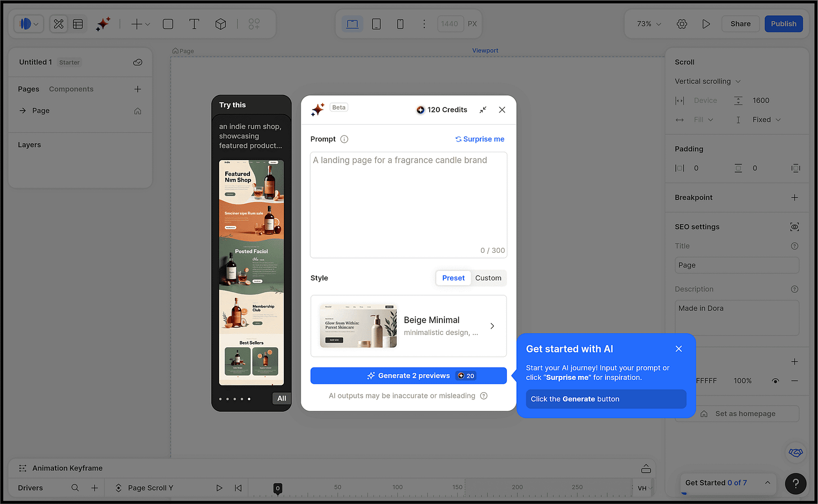The image size is (818, 504).
Task: Click the preview play icon
Action: click(x=706, y=24)
